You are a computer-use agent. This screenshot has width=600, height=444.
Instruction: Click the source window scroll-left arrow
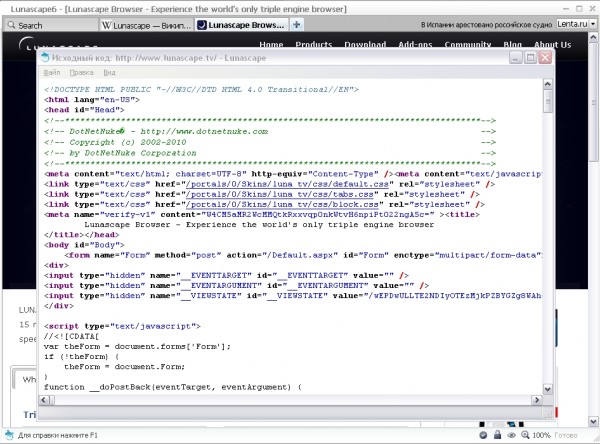click(x=44, y=400)
